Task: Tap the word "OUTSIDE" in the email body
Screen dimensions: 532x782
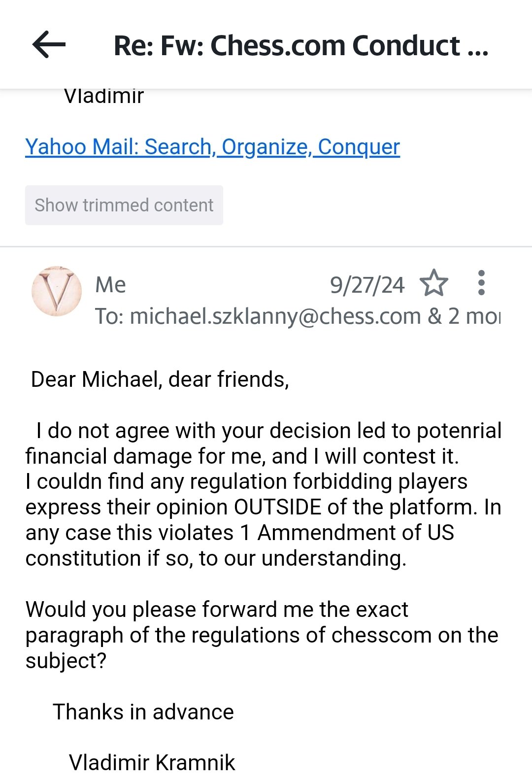Action: (x=277, y=507)
